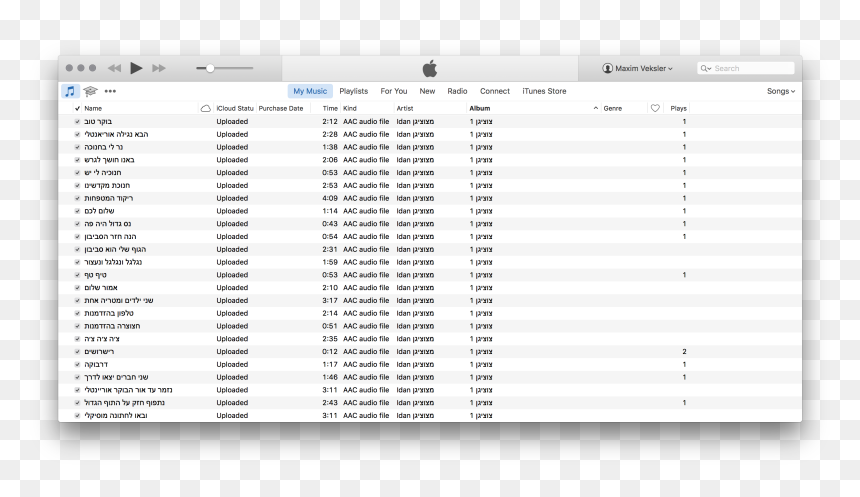
Task: Sort by the Time column header
Action: pyautogui.click(x=330, y=109)
